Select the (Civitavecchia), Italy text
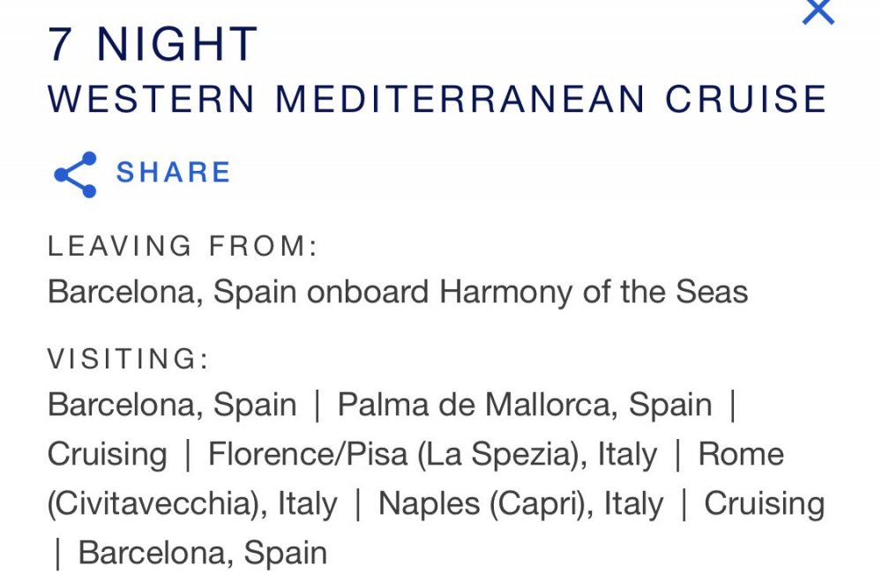 pos(192,503)
